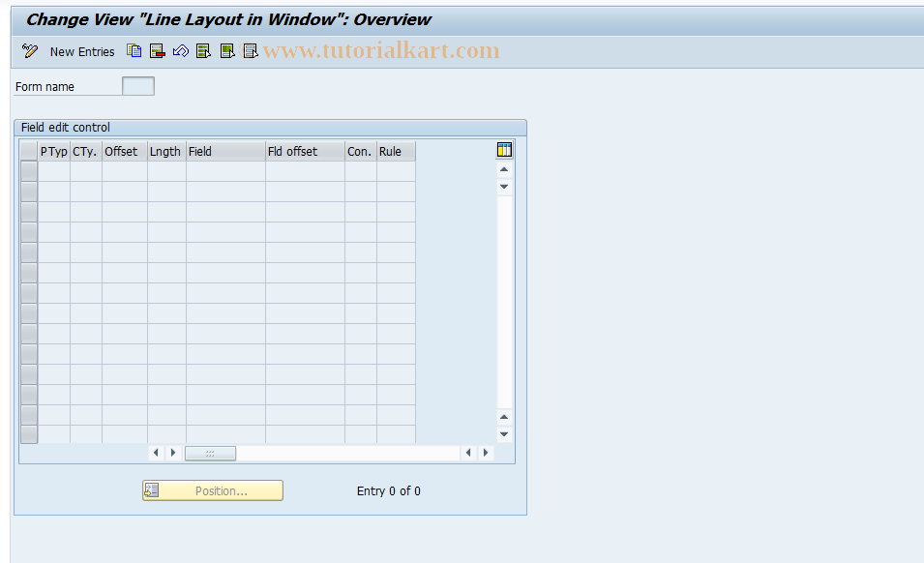The image size is (924, 563).
Task: Click the first cell under PTyp column
Action: (x=53, y=171)
